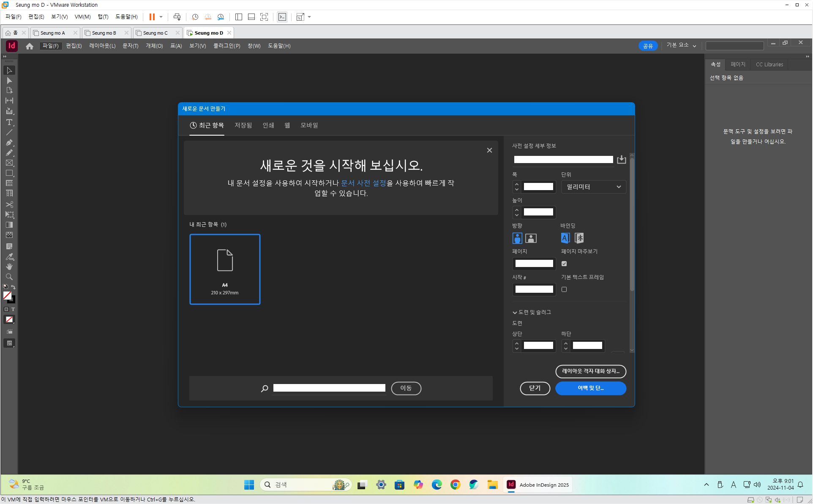The height and width of the screenshot is (504, 813).
Task: Select the Type tool in the toolbox
Action: 9,122
